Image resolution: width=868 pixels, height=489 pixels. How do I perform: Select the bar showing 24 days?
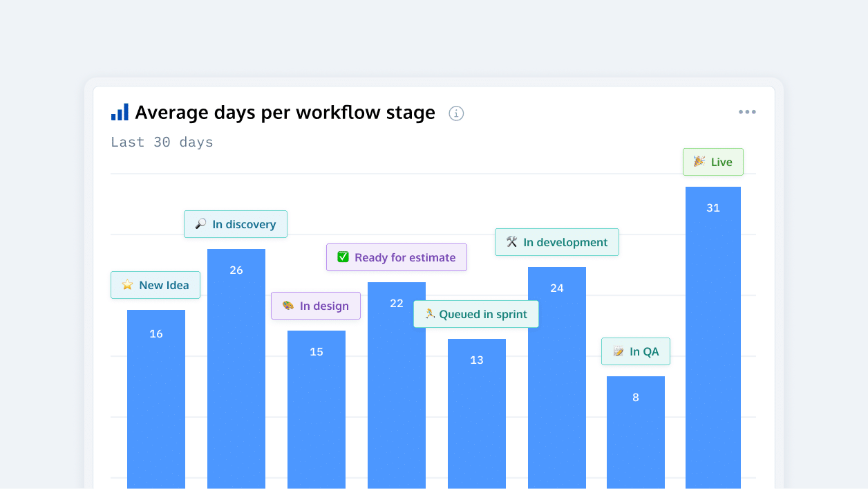click(557, 378)
